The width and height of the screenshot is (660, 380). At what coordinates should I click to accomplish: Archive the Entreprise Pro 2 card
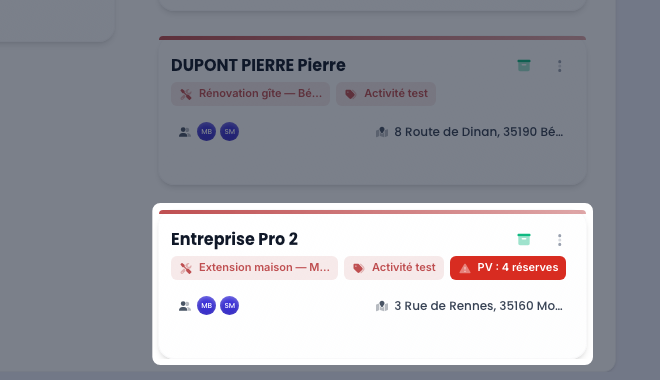[524, 239]
